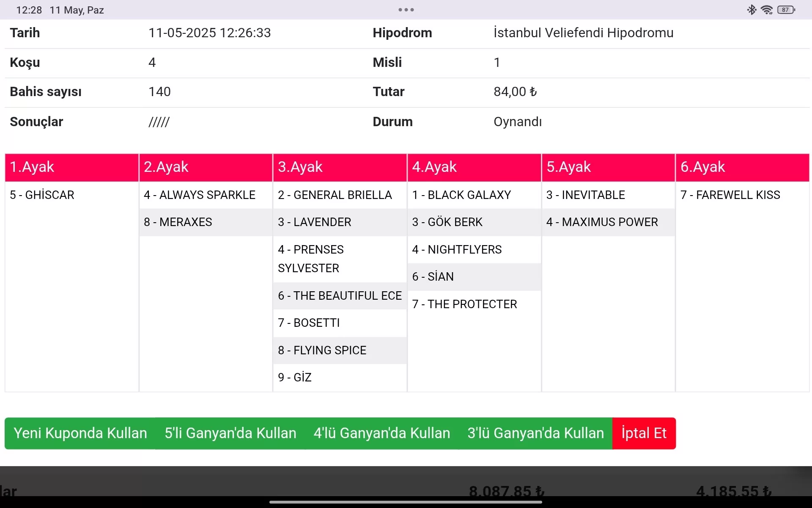Click 4'lü Ganyan'da Kullan button
Screen dimensions: 812x508
pyautogui.click(x=381, y=433)
